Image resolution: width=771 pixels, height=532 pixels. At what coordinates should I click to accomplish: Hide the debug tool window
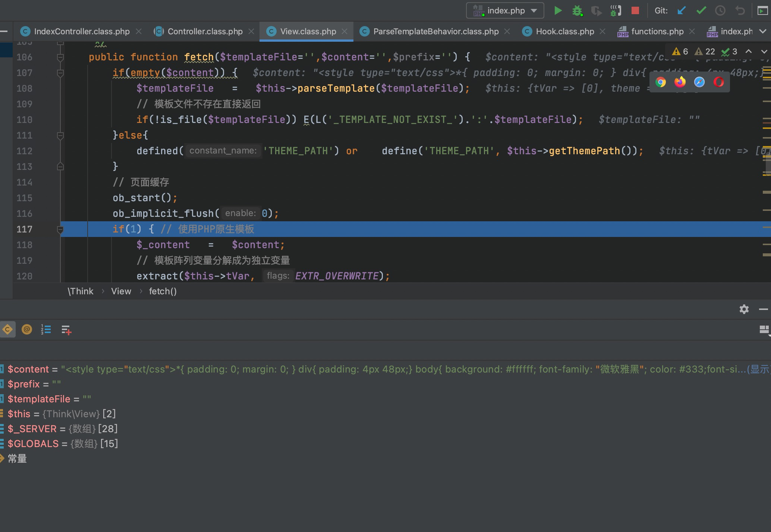764,309
